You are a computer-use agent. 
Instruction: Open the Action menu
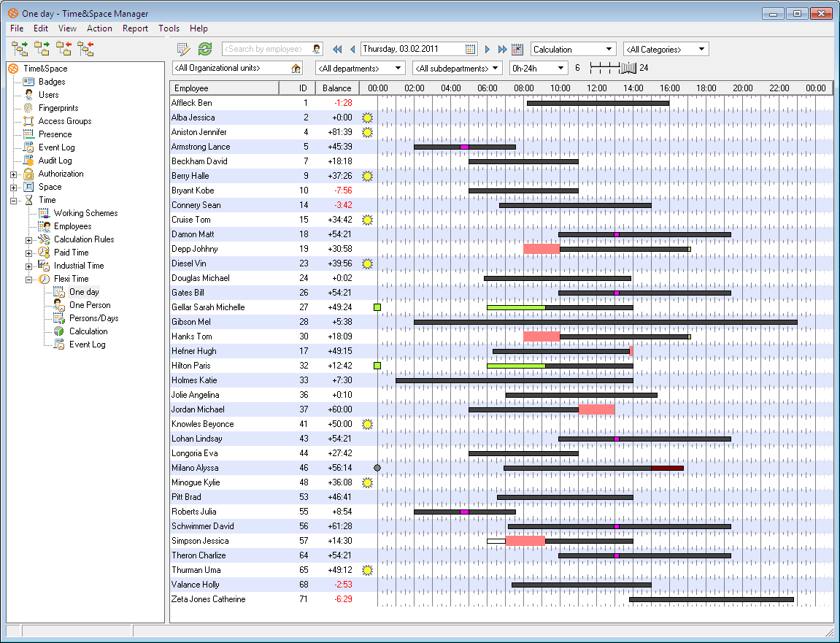tap(100, 28)
